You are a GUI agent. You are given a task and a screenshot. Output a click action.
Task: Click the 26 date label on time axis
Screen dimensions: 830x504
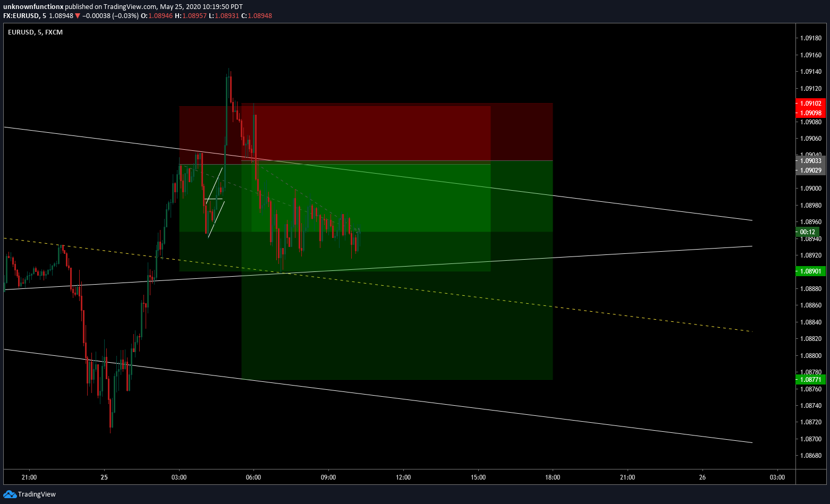coord(702,477)
